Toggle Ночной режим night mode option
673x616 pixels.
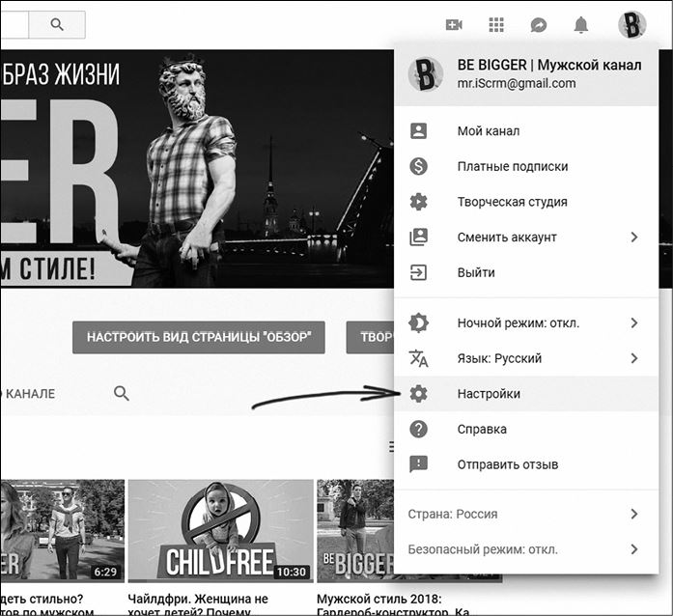pos(518,322)
